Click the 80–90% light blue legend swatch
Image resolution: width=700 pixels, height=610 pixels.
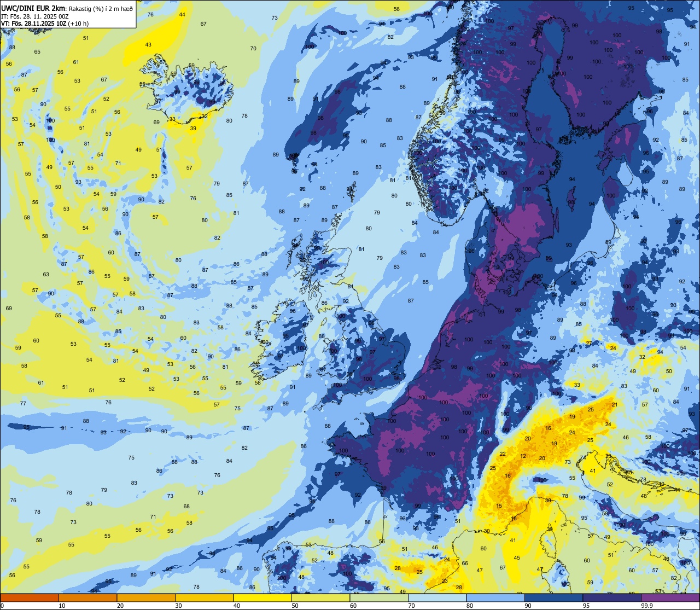pyautogui.click(x=495, y=597)
